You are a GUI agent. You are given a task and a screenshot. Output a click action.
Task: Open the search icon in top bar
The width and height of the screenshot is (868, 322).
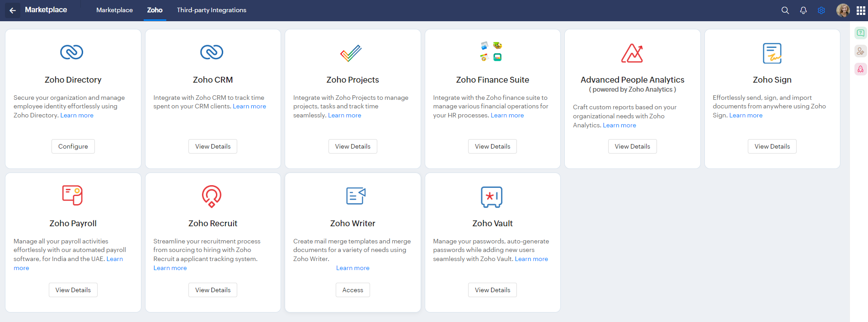point(785,10)
